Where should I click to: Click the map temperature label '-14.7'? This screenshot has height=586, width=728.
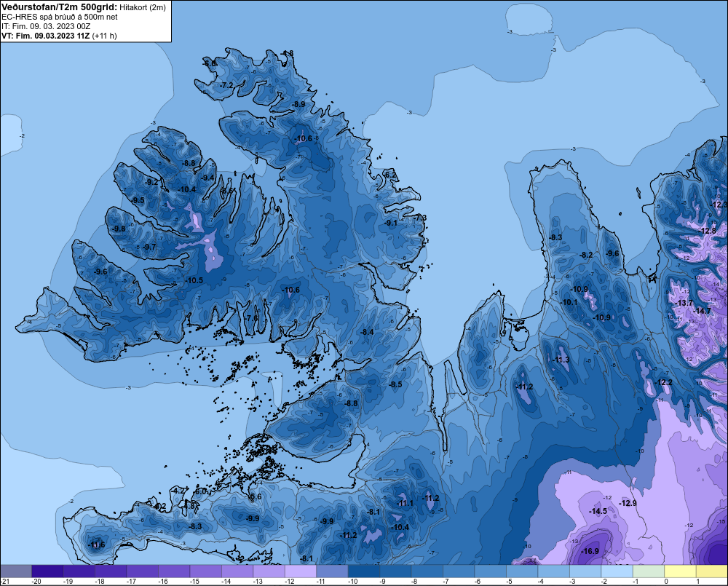point(702,311)
